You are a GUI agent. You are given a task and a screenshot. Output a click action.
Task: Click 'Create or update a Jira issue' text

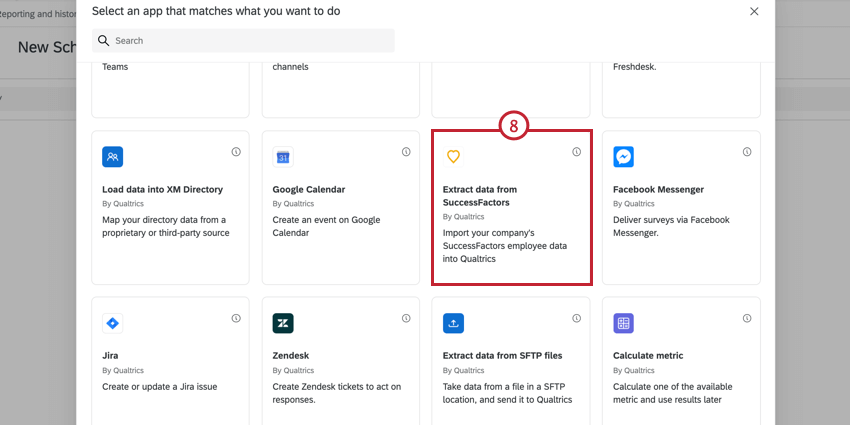159,387
